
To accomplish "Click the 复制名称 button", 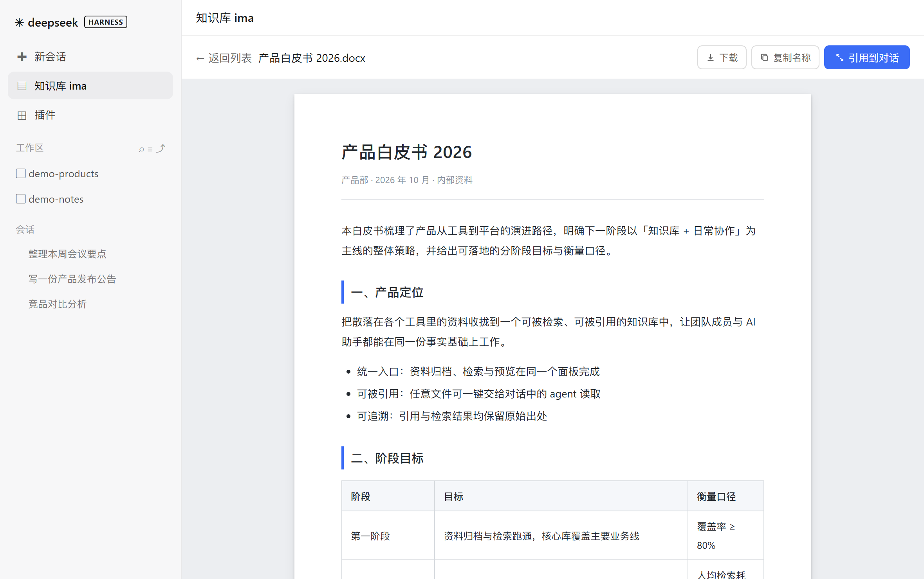I will point(785,58).
